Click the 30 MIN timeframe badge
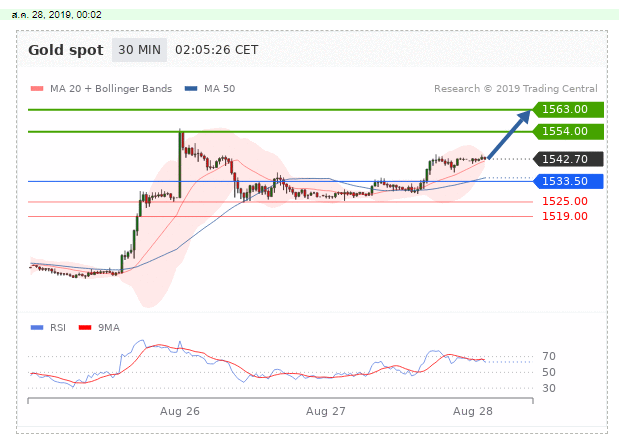The height and width of the screenshot is (443, 619). [x=139, y=50]
